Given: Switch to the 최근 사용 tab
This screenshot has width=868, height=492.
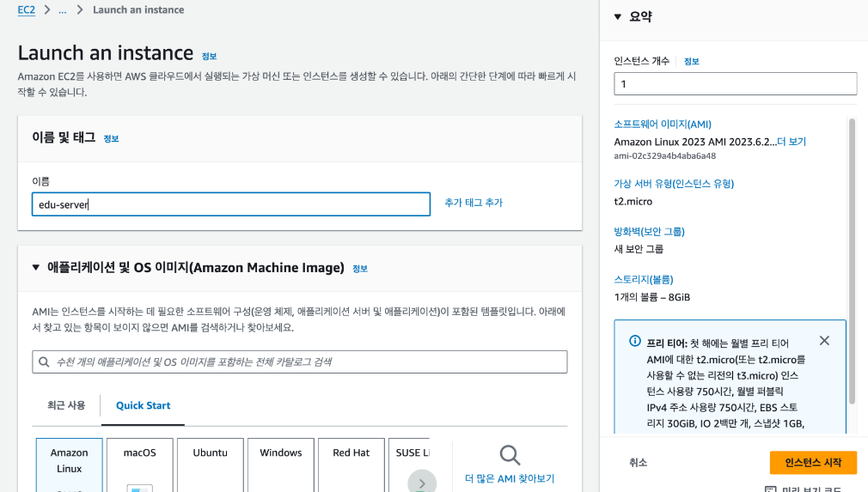Looking at the screenshot, I should click(x=66, y=405).
